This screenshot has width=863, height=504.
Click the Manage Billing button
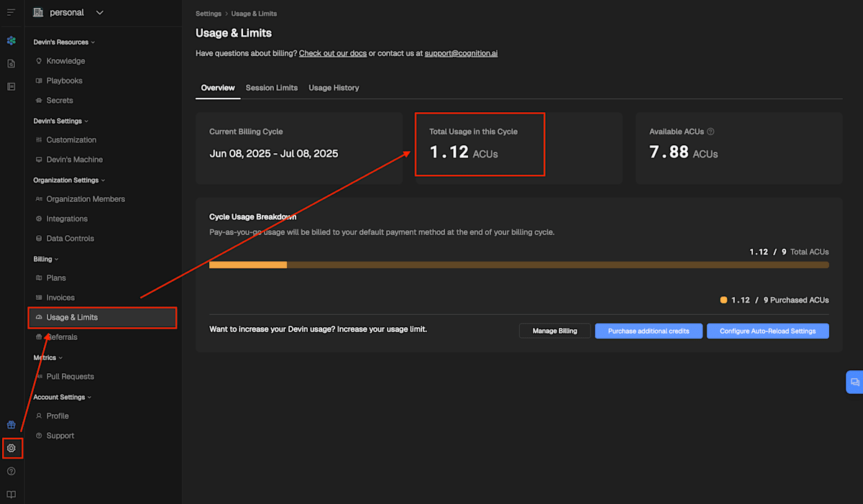click(554, 331)
